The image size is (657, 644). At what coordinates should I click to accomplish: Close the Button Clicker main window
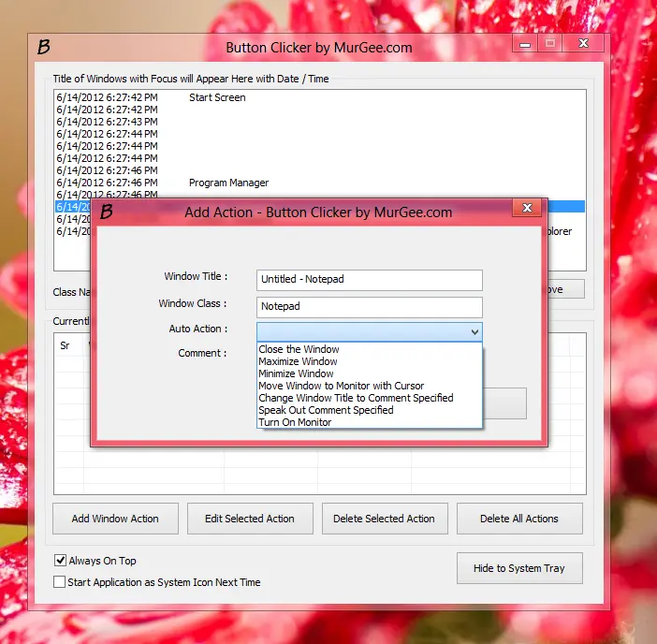point(583,44)
